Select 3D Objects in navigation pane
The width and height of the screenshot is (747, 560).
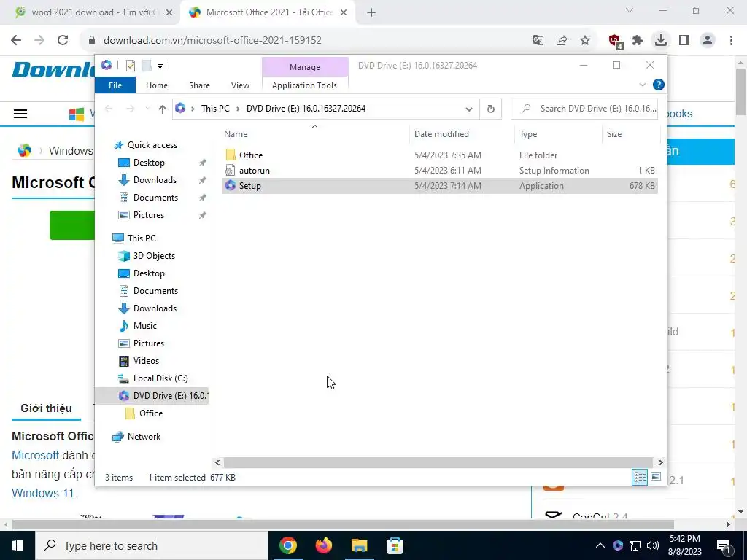(x=154, y=256)
